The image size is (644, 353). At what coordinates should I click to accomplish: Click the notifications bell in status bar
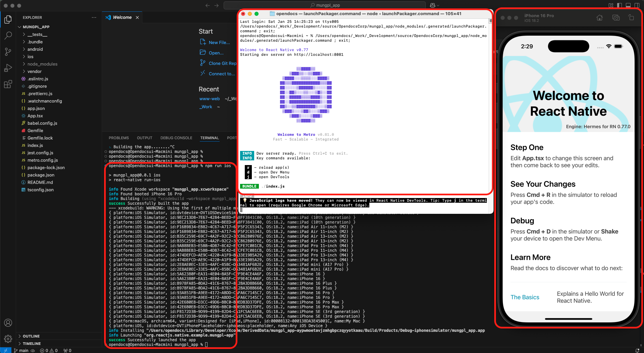(637, 350)
